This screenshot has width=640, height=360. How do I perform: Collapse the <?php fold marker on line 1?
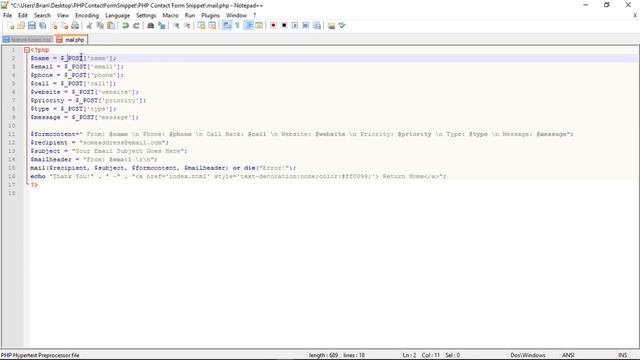click(27, 50)
